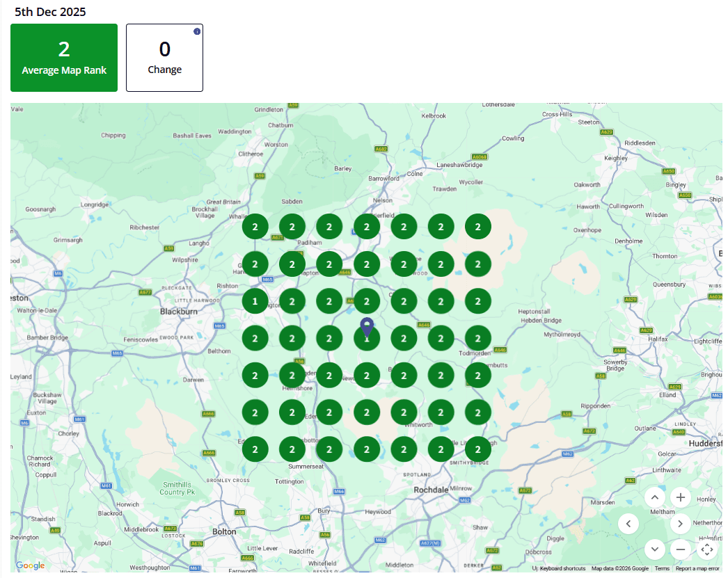Toggle the map camera controls button
The image size is (728, 578).
(707, 549)
